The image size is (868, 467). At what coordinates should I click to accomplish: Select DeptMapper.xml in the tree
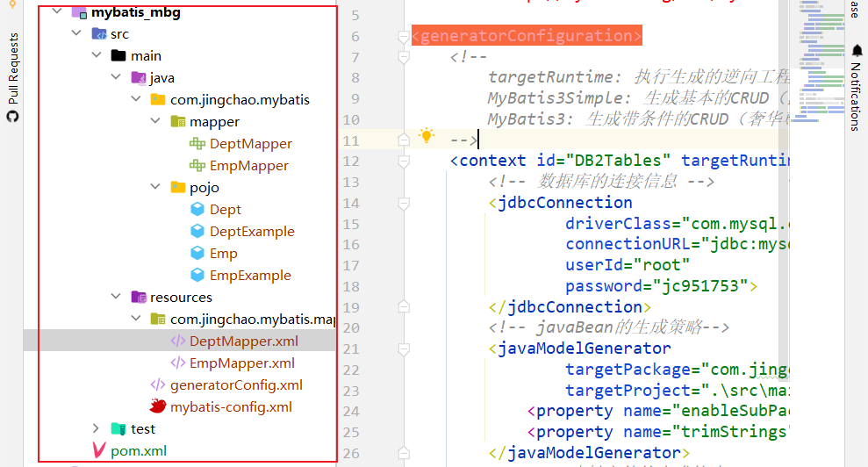pos(244,341)
